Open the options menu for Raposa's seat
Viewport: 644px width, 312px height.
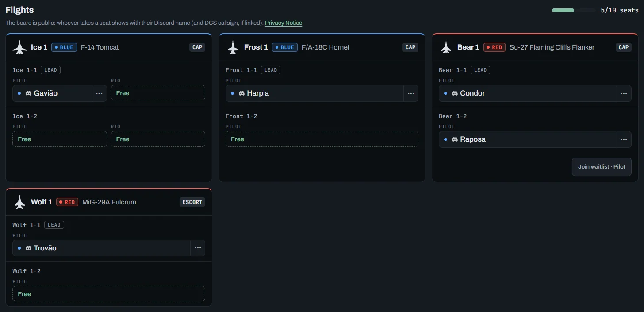click(x=624, y=139)
